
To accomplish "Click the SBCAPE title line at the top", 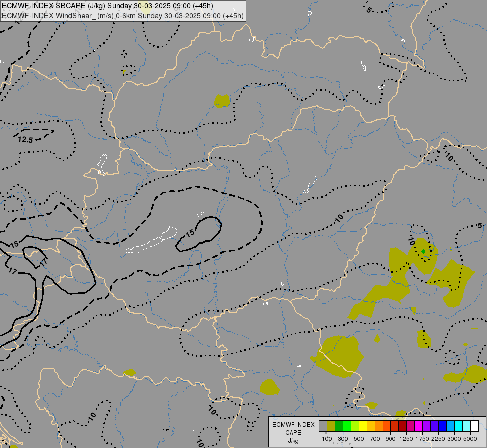I will (109, 6).
